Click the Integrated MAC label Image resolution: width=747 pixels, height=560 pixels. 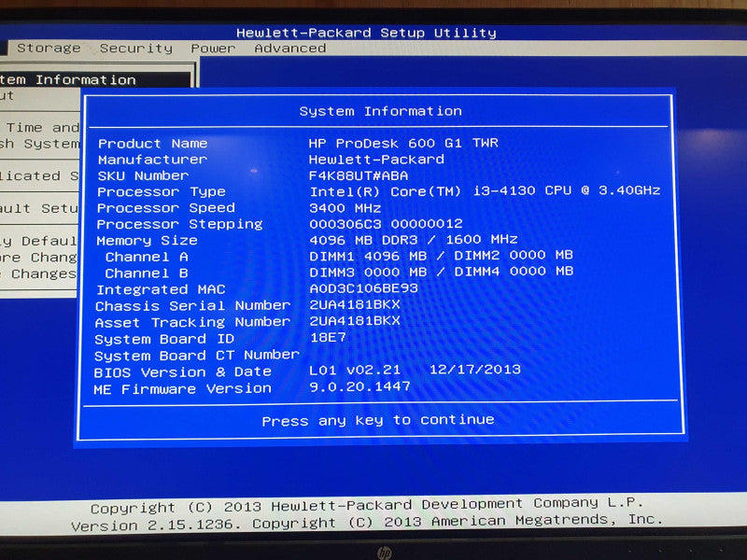coord(161,289)
